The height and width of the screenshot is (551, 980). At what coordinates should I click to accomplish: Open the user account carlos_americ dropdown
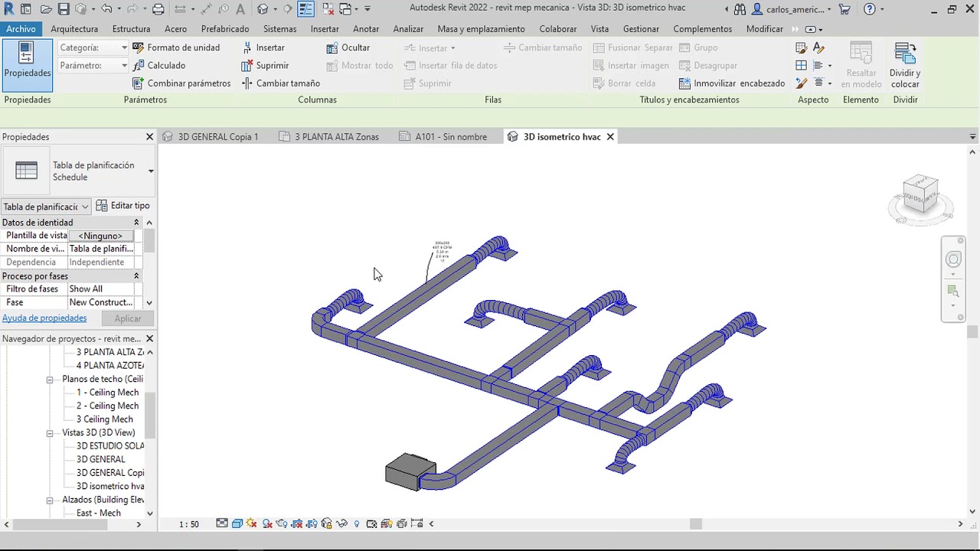click(792, 9)
